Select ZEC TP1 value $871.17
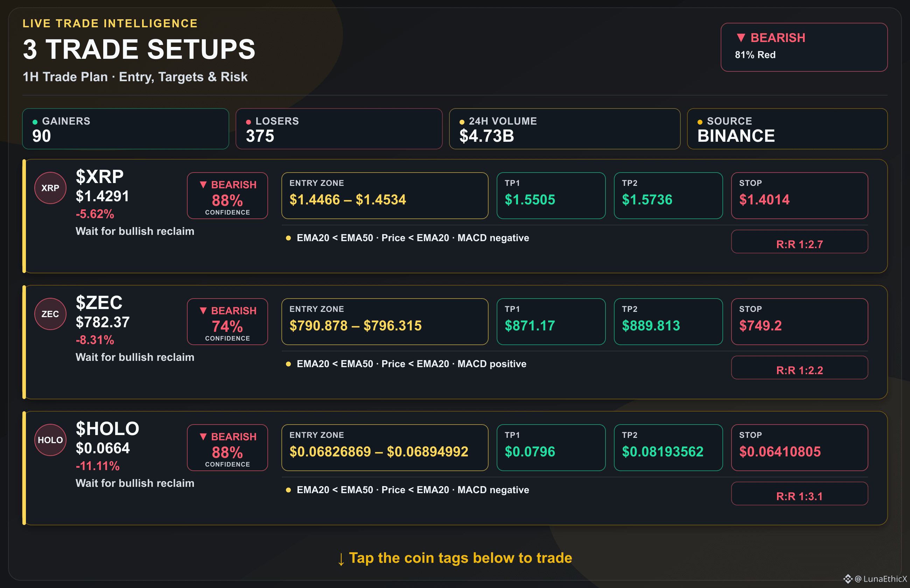910x588 pixels. click(551, 322)
